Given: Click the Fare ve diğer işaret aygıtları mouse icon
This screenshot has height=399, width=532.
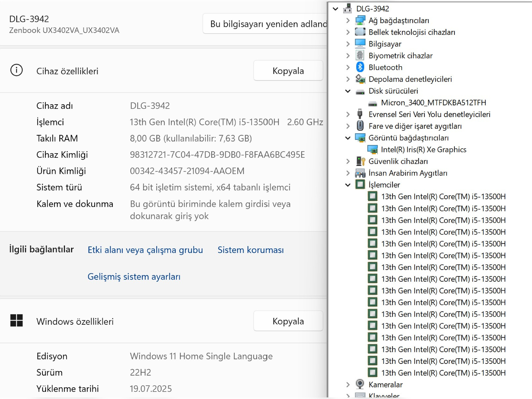Looking at the screenshot, I should [x=360, y=126].
